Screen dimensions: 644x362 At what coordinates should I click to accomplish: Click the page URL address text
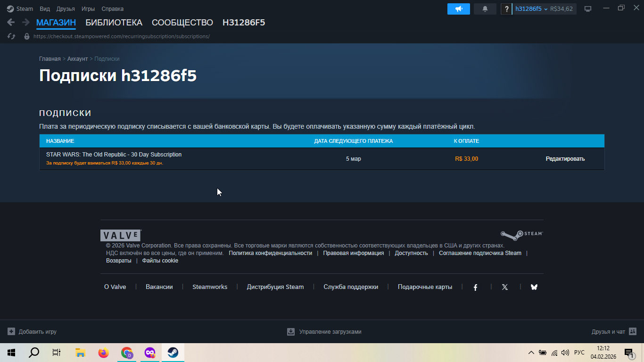point(122,36)
